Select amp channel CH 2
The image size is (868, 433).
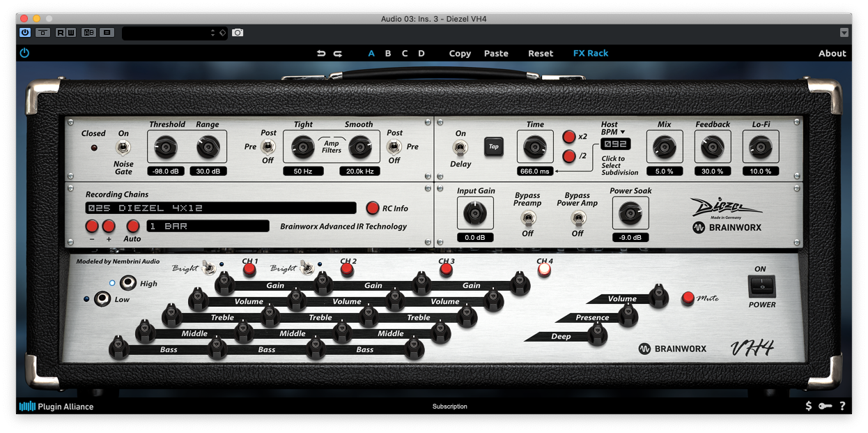tap(348, 271)
